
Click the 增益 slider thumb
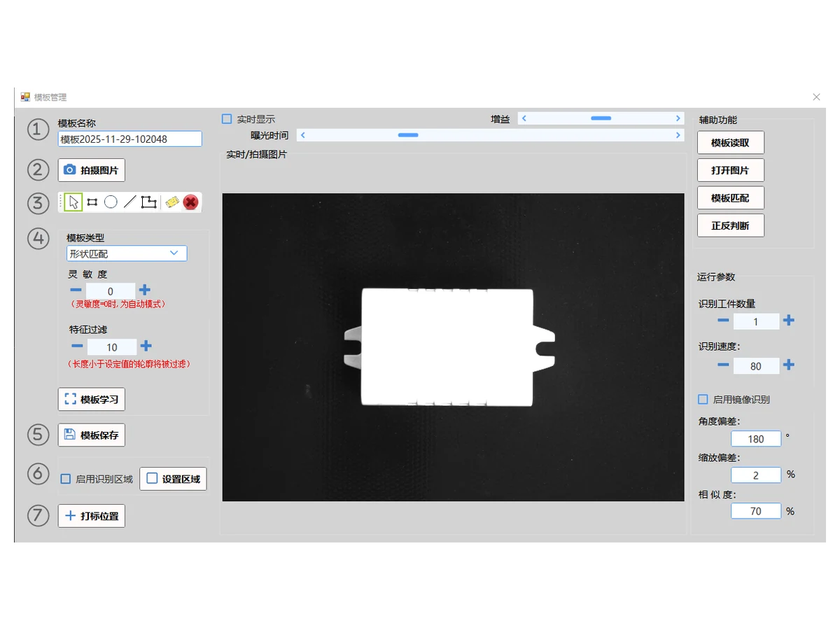(x=601, y=118)
